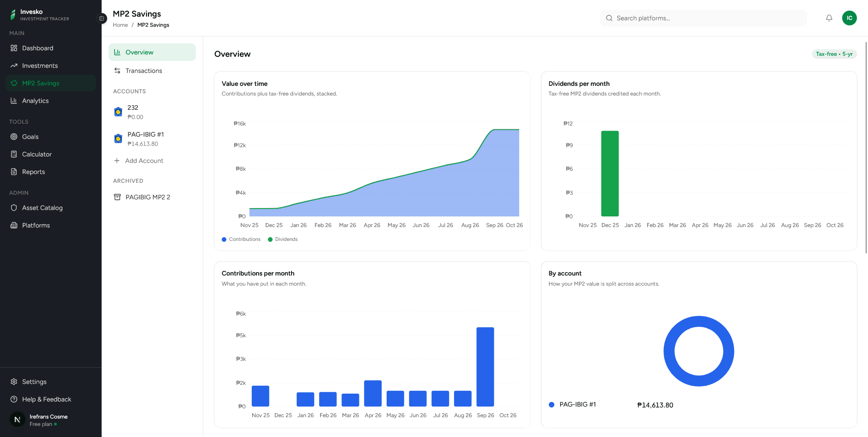Click the MP2 Savings piggy bank icon

coord(14,83)
